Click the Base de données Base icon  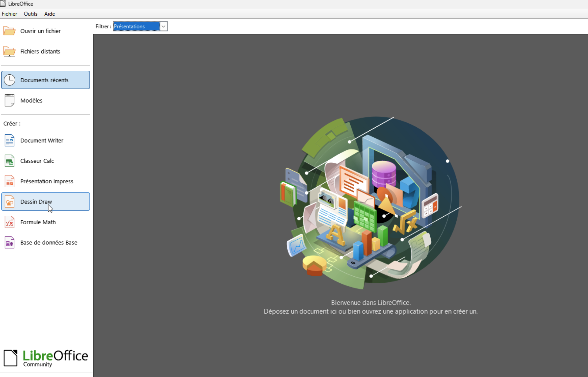pos(9,242)
